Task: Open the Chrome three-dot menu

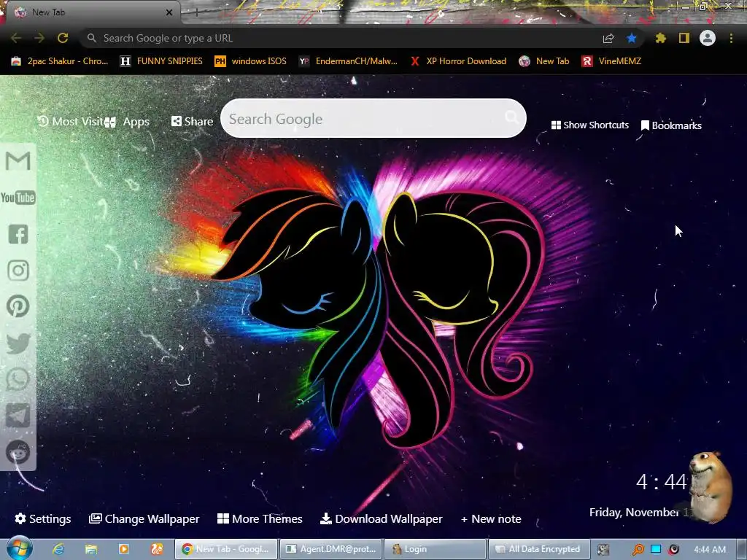Action: [x=731, y=38]
